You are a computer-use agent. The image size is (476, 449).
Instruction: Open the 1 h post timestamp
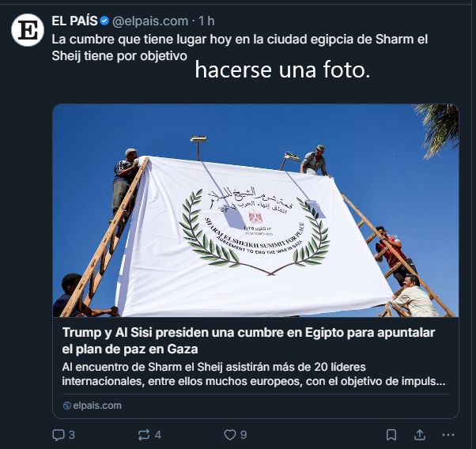point(206,21)
